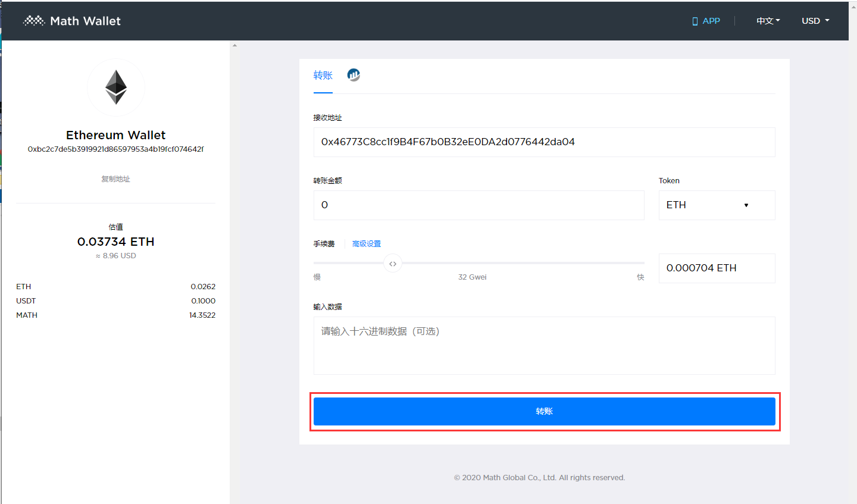Click the gas fee slider handle
857x504 pixels.
pyautogui.click(x=393, y=263)
